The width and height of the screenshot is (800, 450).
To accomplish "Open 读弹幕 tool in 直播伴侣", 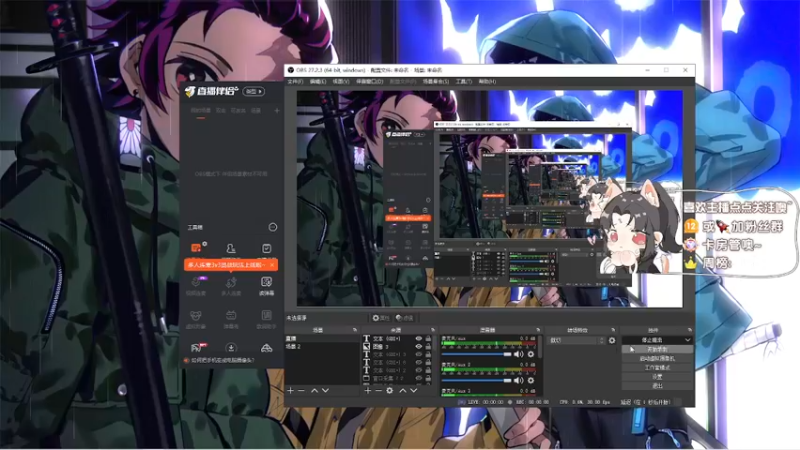I will pyautogui.click(x=266, y=285).
